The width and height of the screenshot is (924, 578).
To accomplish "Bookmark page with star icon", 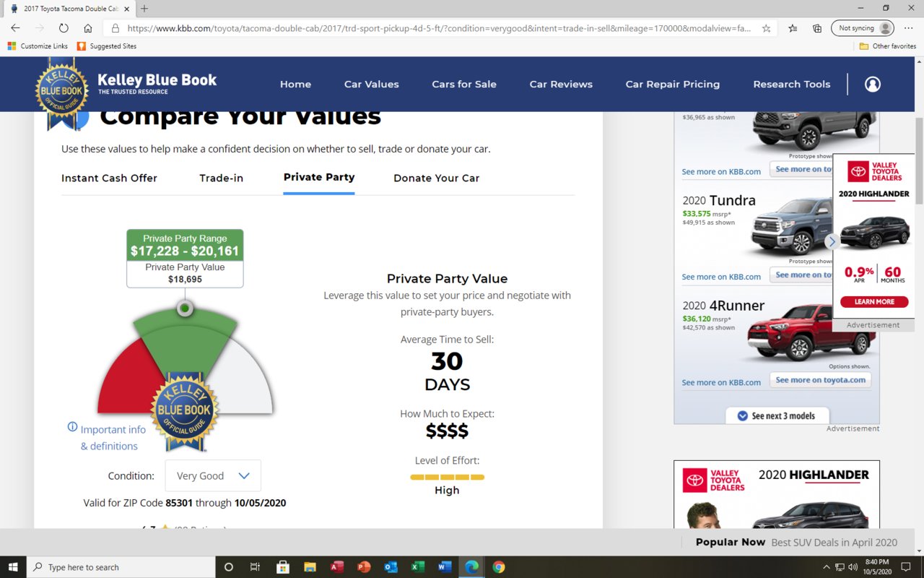I will click(x=766, y=28).
